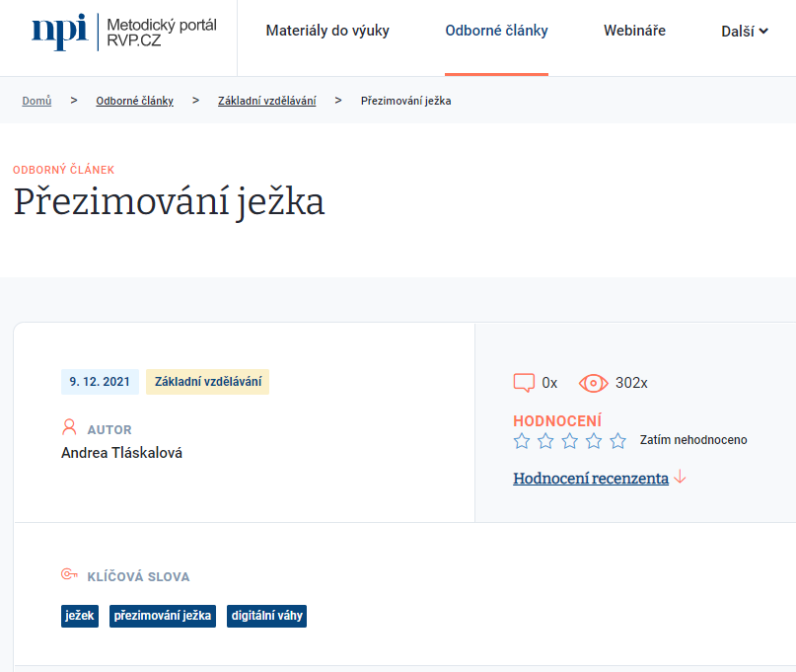Select the digitální váhy keyword tag

click(x=267, y=616)
